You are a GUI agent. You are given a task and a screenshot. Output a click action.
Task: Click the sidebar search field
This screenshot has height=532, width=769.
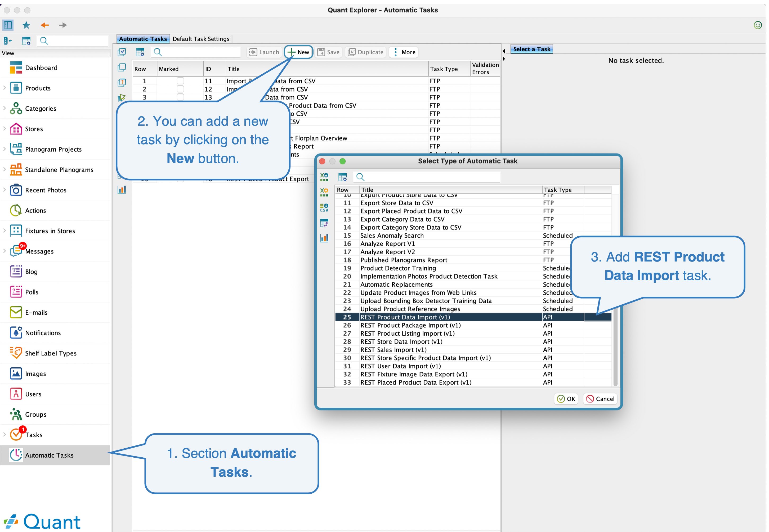[x=73, y=41]
